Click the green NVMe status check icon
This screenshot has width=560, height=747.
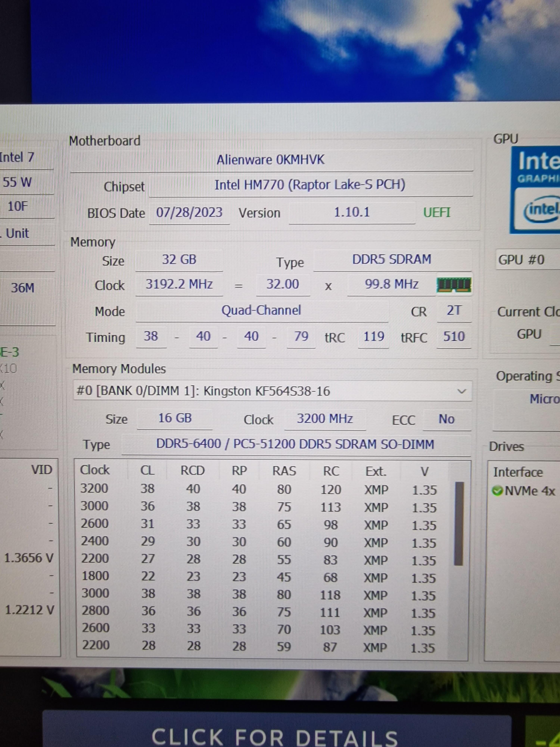497,491
